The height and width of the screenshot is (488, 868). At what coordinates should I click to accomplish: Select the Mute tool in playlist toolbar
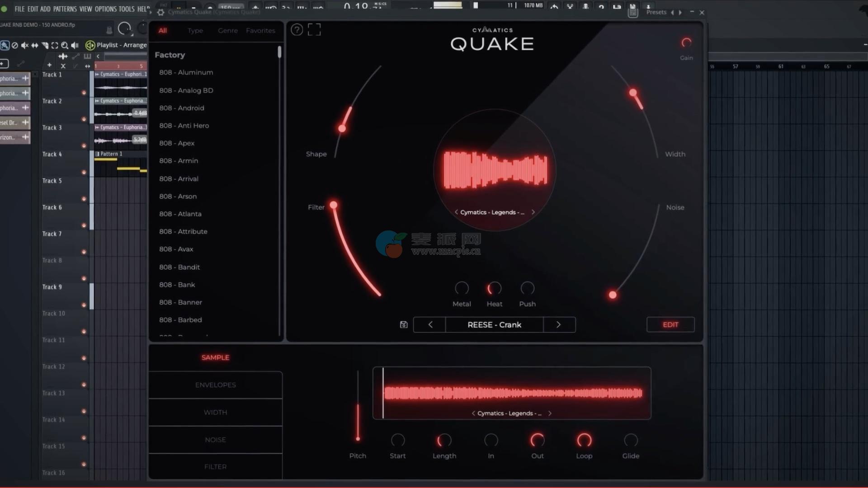pos(25,45)
